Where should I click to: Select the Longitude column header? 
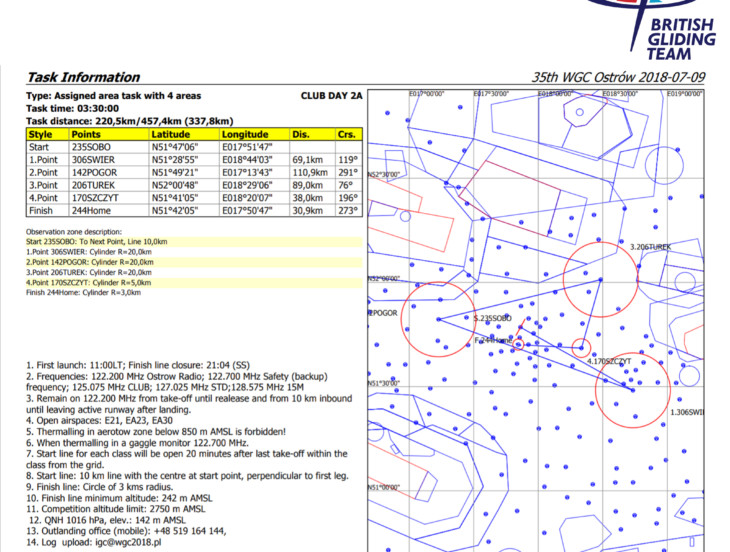coord(245,134)
